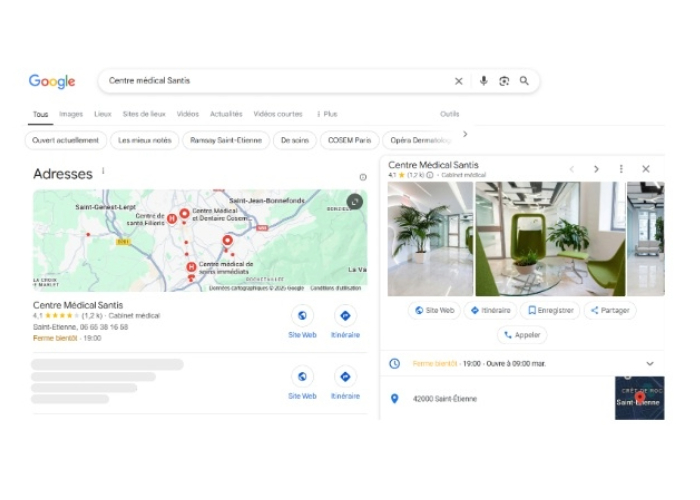Open Google Lens image search icon

(504, 81)
